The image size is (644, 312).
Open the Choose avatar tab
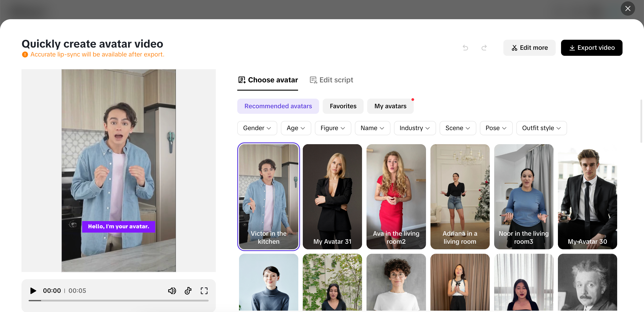point(268,80)
